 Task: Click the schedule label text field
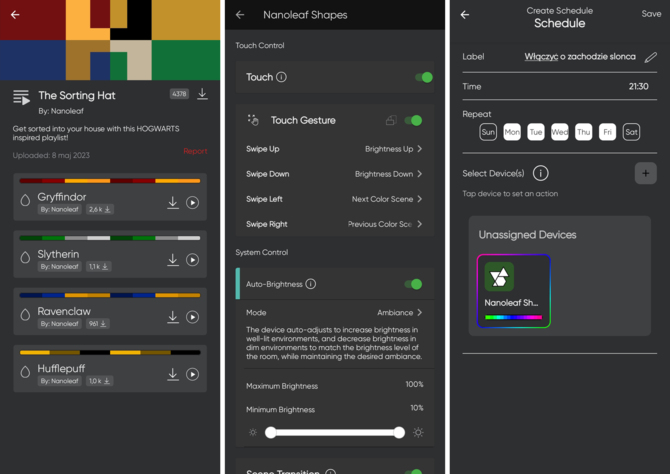tap(580, 57)
